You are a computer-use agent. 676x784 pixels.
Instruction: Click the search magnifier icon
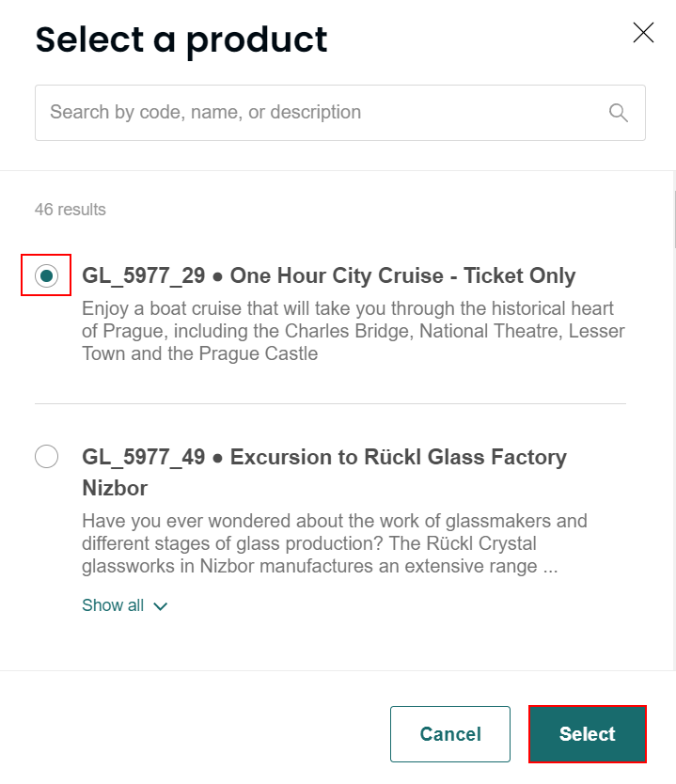pos(618,112)
